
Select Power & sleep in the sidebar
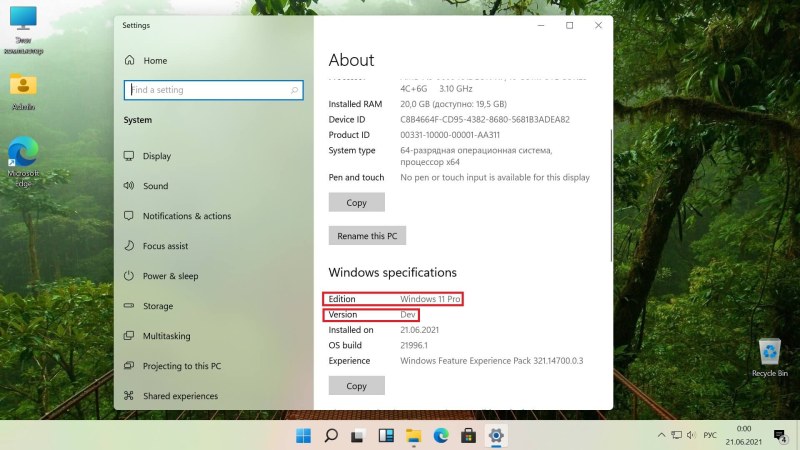click(170, 276)
